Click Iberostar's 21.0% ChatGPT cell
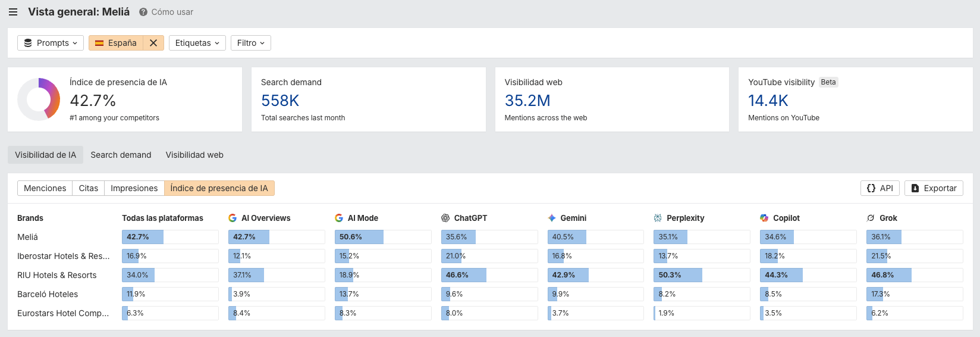Image resolution: width=980 pixels, height=337 pixels. coord(489,256)
